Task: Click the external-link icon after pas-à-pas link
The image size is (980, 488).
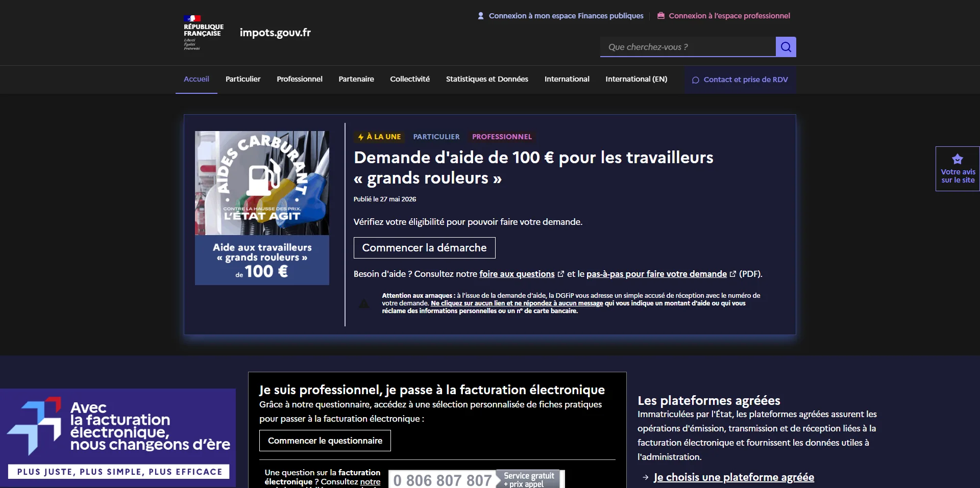Action: [x=733, y=274]
